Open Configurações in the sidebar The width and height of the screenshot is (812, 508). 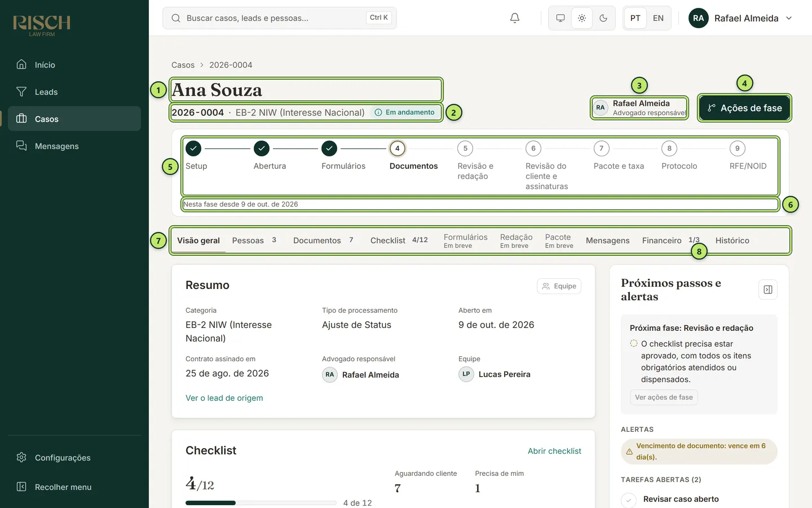coord(74,457)
